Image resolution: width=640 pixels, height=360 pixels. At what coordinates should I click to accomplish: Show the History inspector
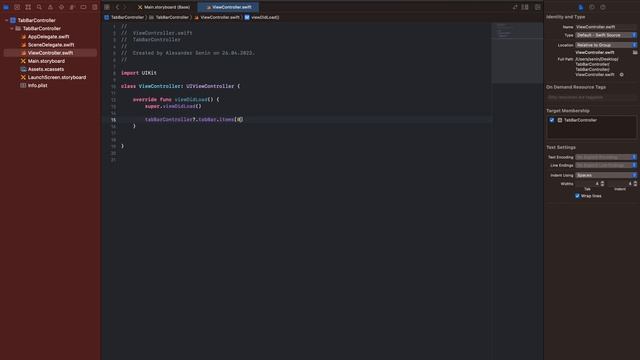(x=592, y=7)
